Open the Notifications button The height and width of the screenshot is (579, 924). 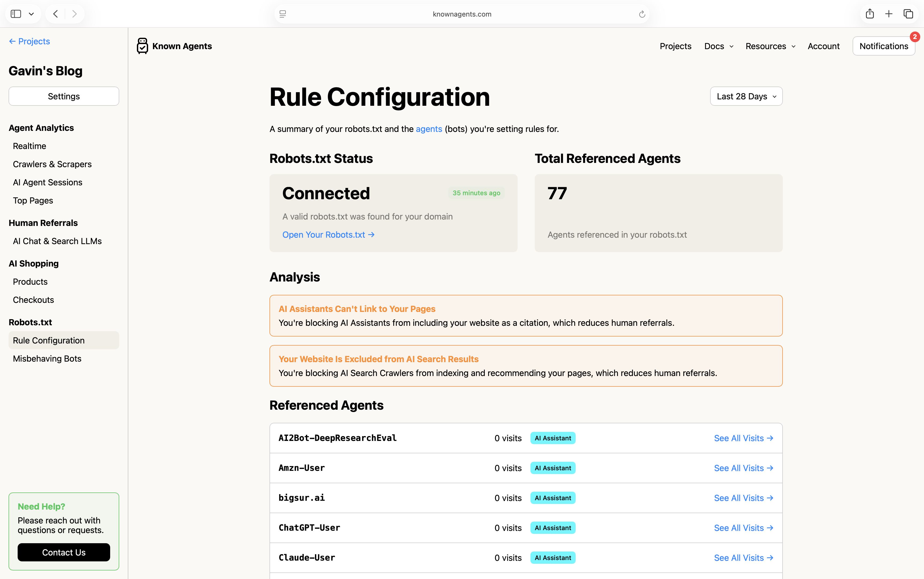click(x=883, y=46)
